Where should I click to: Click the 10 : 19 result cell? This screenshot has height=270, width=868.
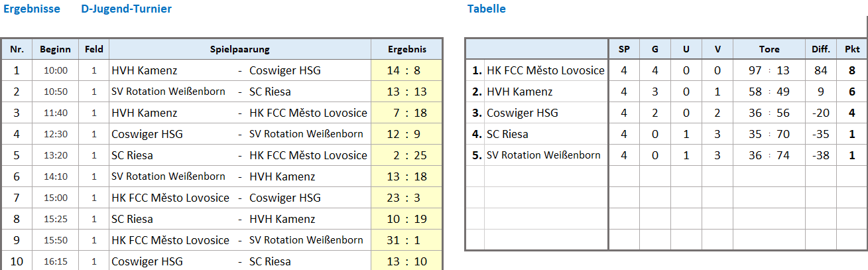(x=406, y=219)
